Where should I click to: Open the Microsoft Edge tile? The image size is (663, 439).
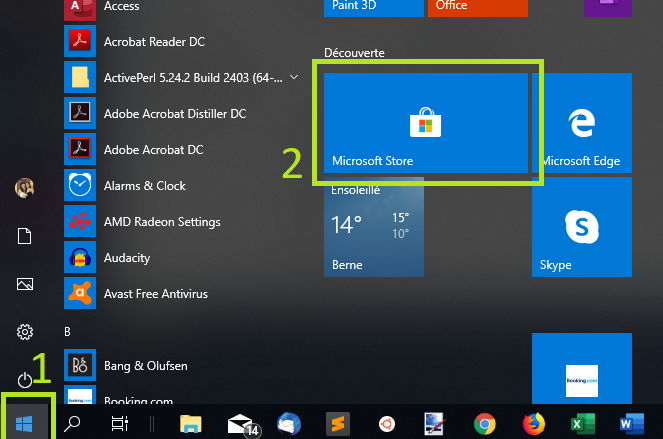(x=582, y=123)
